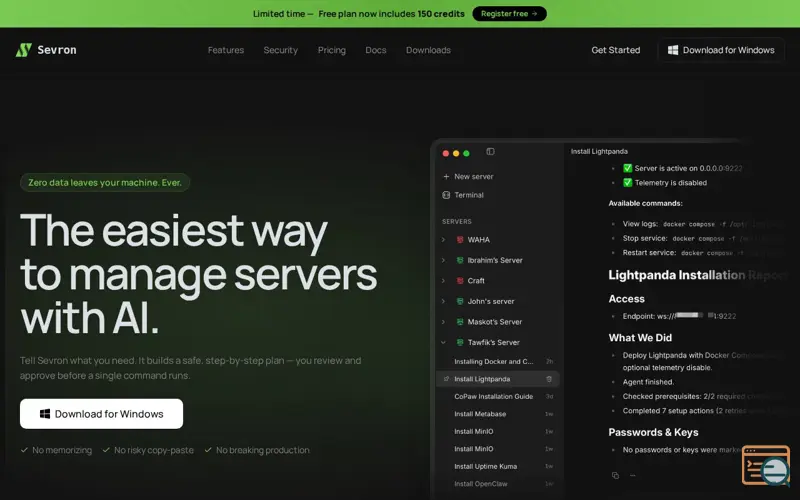
Task: Click the more options ellipsis icon
Action: tap(633, 476)
